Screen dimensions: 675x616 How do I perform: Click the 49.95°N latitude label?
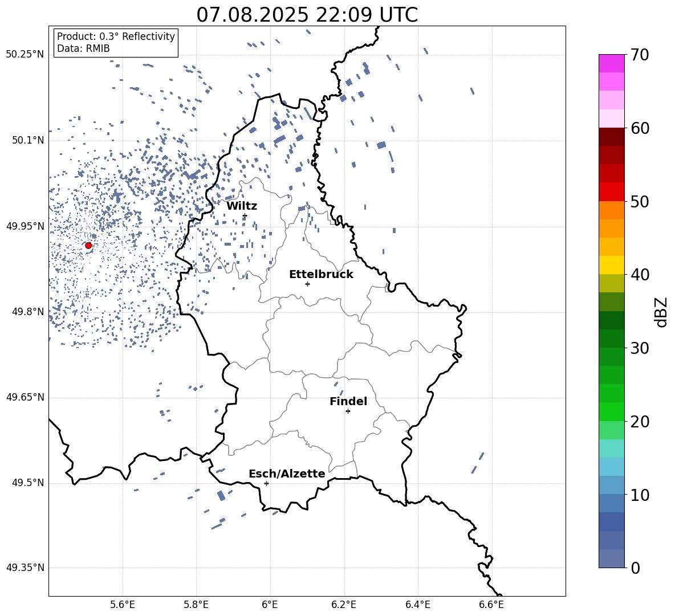(25, 226)
